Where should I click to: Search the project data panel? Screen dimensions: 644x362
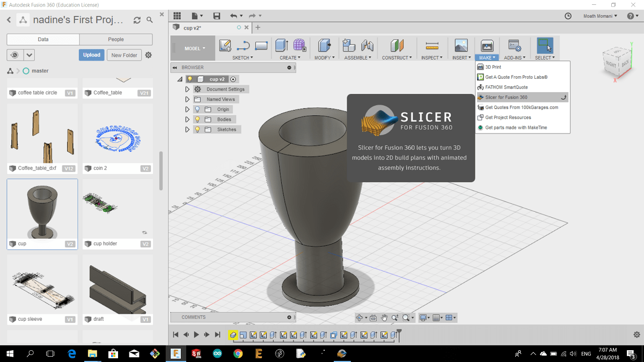pyautogui.click(x=150, y=20)
